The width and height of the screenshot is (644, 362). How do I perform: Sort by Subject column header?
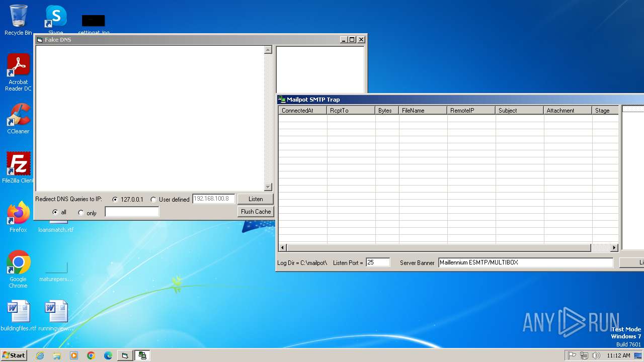[x=520, y=111]
